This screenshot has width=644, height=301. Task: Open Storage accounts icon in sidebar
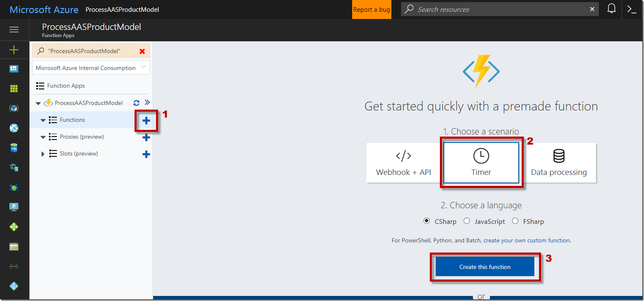point(14,247)
